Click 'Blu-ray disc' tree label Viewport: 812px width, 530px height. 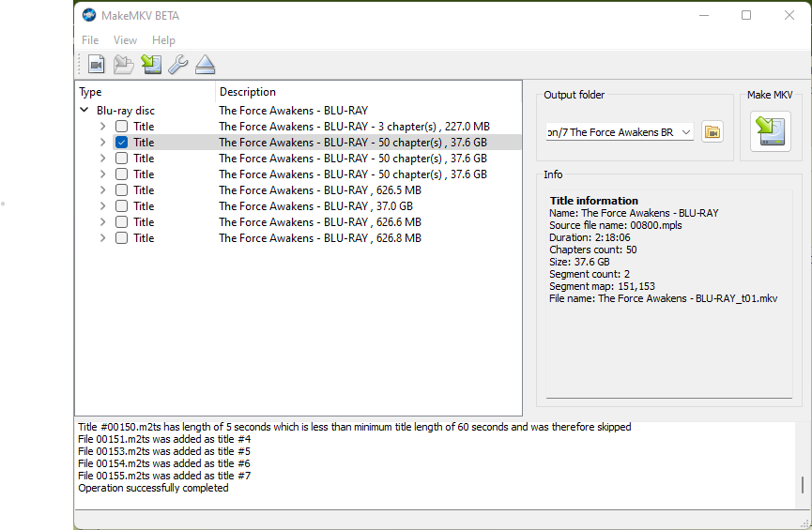126,111
